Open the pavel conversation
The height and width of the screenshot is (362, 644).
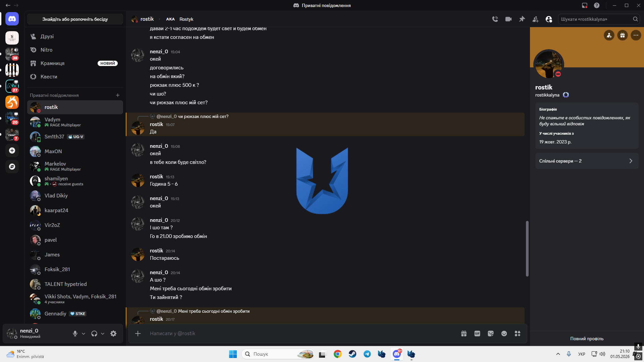tap(75, 240)
